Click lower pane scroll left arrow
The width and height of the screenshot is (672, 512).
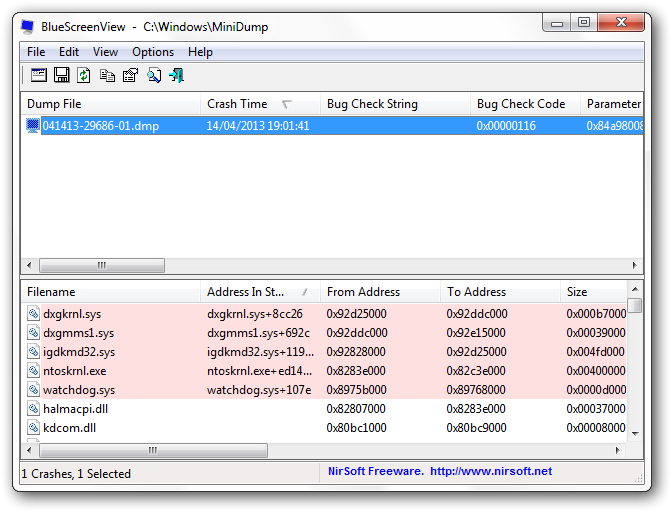point(29,450)
